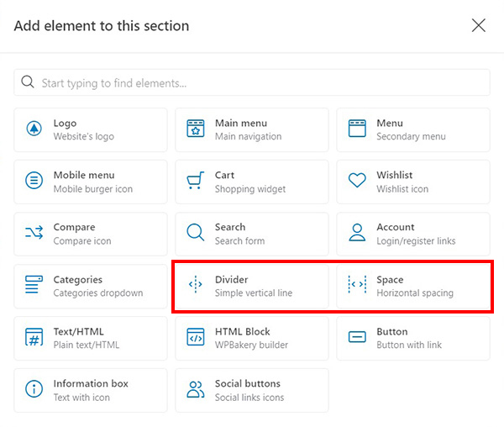The image size is (504, 427).
Task: Add the Button with link element
Action: point(413,338)
